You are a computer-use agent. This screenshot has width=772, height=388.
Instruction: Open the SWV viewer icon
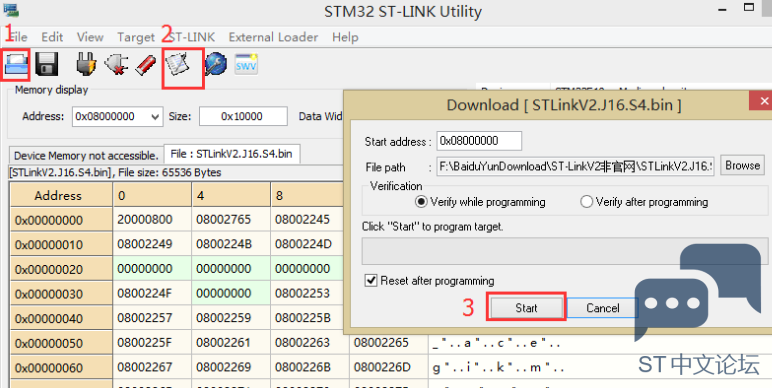[246, 64]
